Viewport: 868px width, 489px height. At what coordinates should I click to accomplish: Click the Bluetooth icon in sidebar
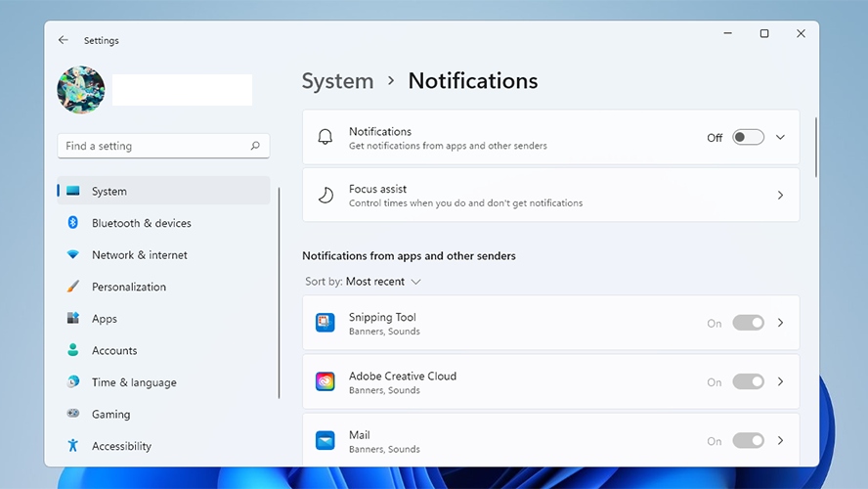coord(72,222)
